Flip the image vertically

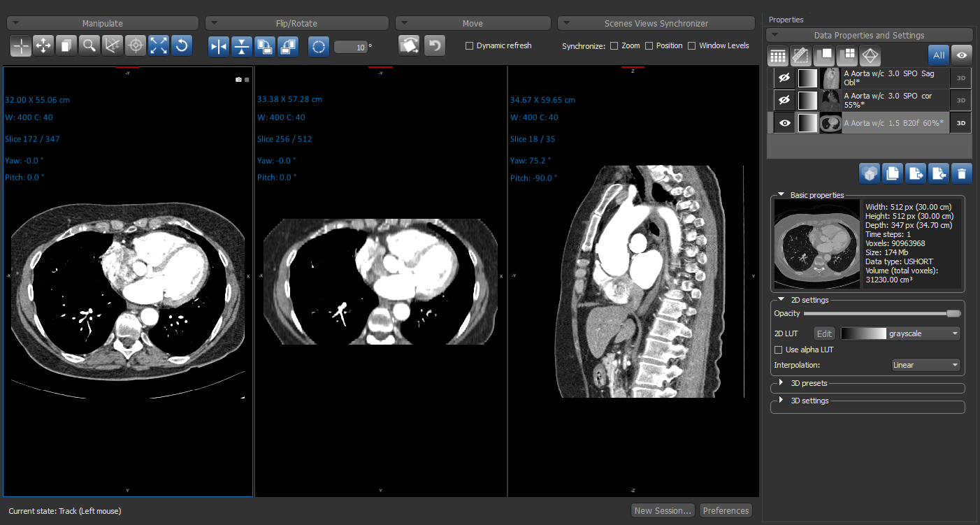242,47
